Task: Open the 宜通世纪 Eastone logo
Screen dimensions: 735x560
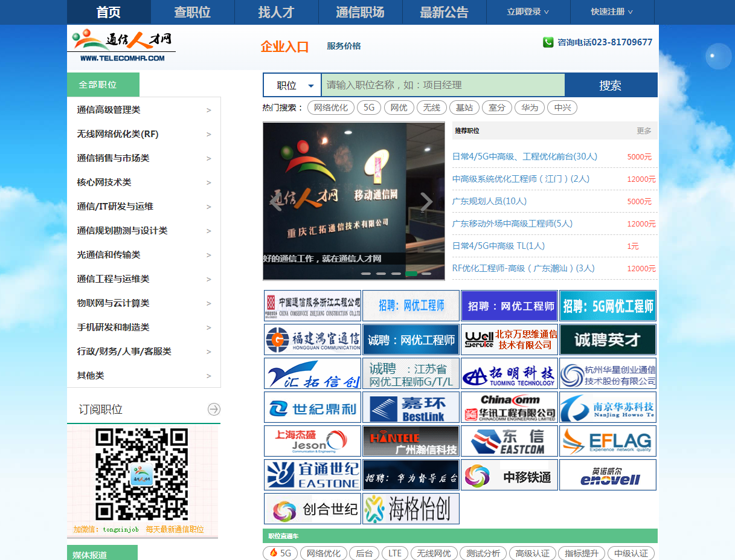Action: (312, 475)
